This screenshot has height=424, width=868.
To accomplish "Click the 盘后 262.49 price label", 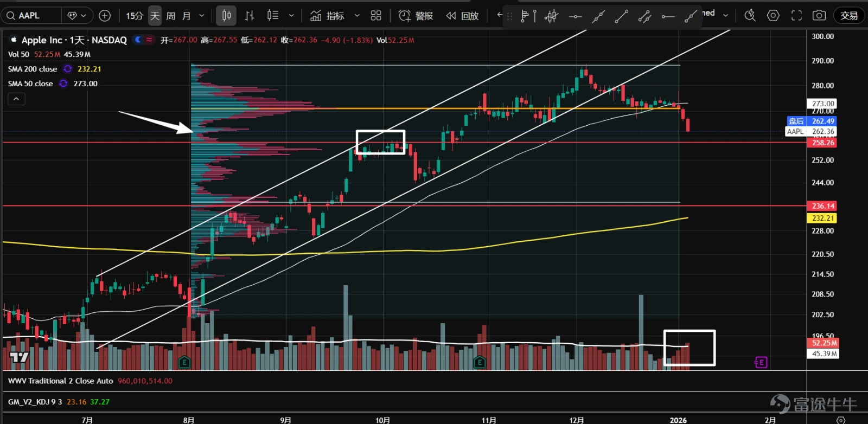I will point(812,121).
